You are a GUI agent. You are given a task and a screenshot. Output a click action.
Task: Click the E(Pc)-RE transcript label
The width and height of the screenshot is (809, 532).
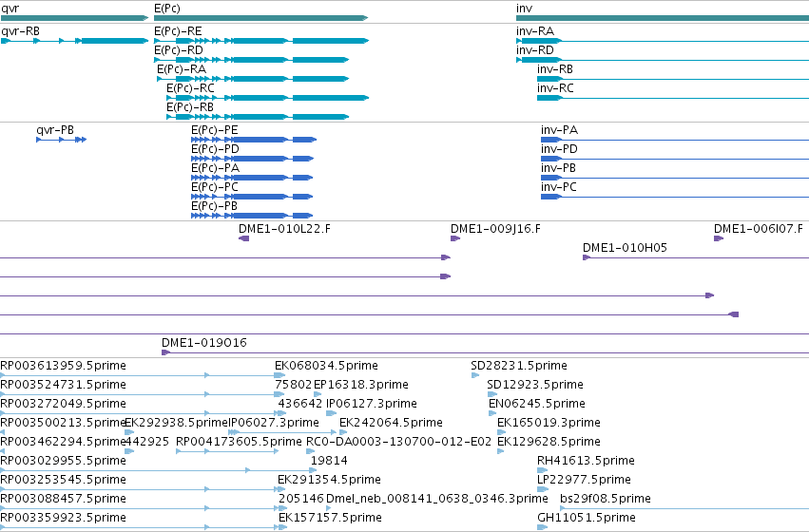pyautogui.click(x=178, y=31)
